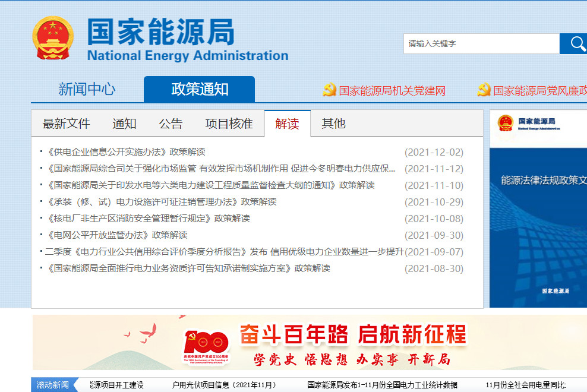
Task: Focus the 请输入关键字 search field
Action: coord(481,43)
